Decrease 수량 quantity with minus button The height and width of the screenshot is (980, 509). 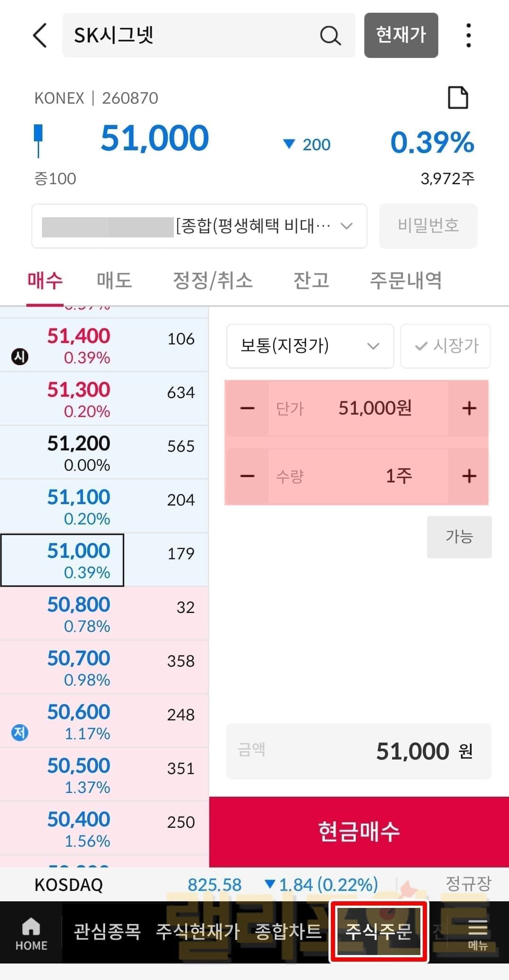[x=247, y=476]
